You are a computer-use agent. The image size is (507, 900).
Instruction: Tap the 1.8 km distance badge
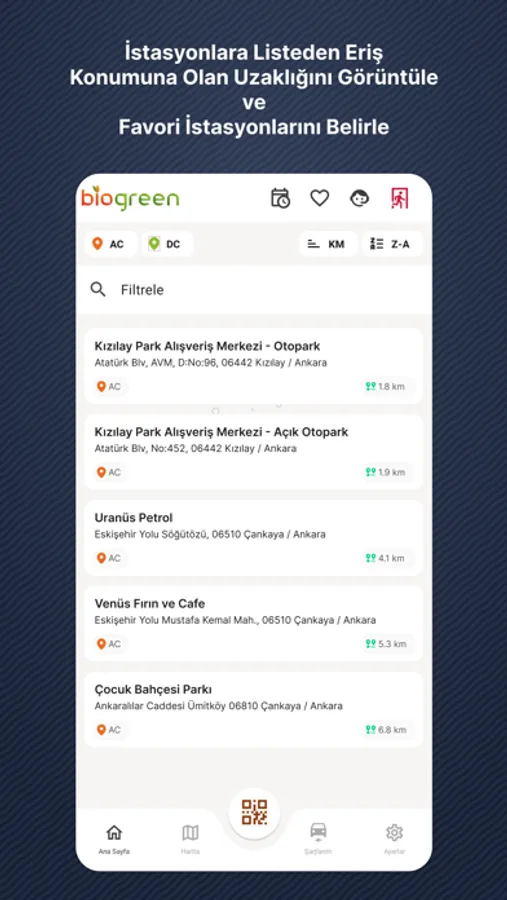click(385, 386)
